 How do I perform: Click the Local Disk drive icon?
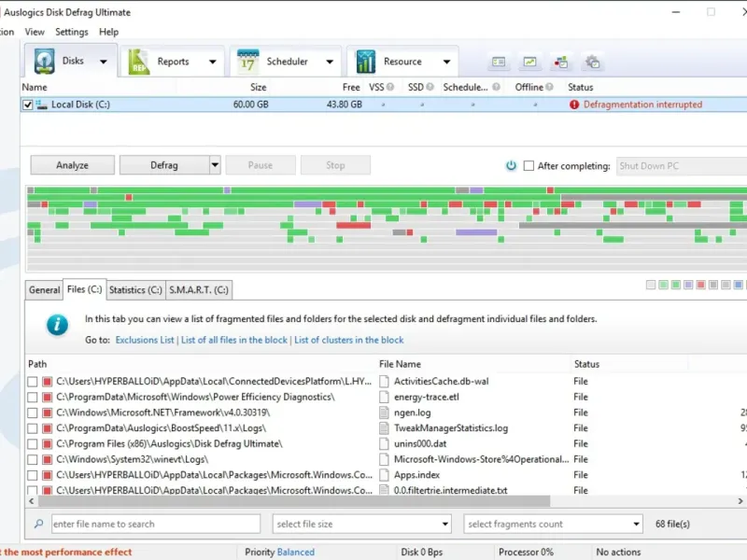(41, 105)
